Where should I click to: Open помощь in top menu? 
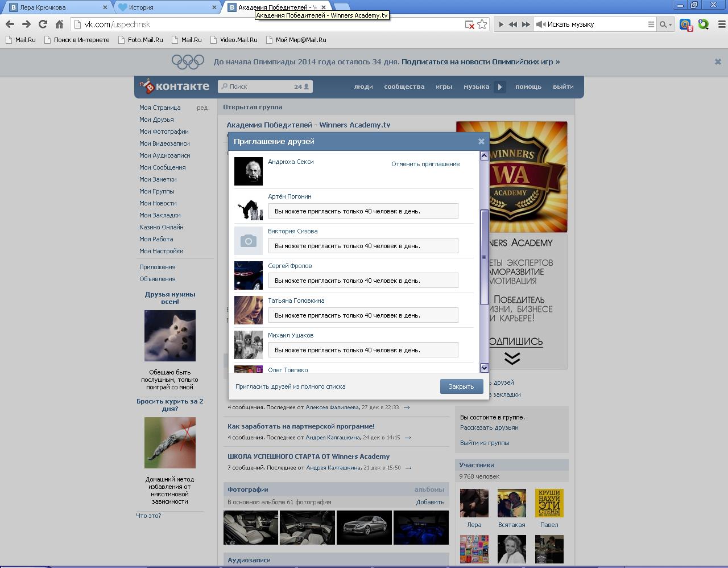(x=528, y=87)
